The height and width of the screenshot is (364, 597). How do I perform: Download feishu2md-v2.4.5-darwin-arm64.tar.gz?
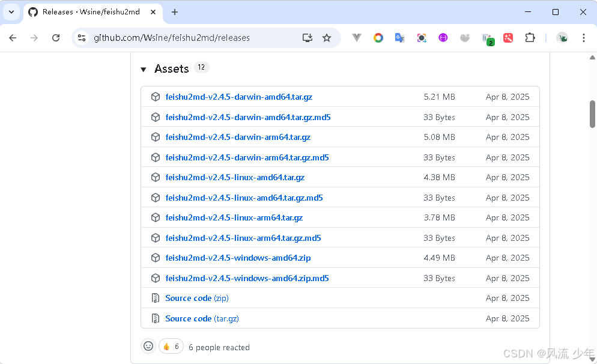click(x=238, y=137)
